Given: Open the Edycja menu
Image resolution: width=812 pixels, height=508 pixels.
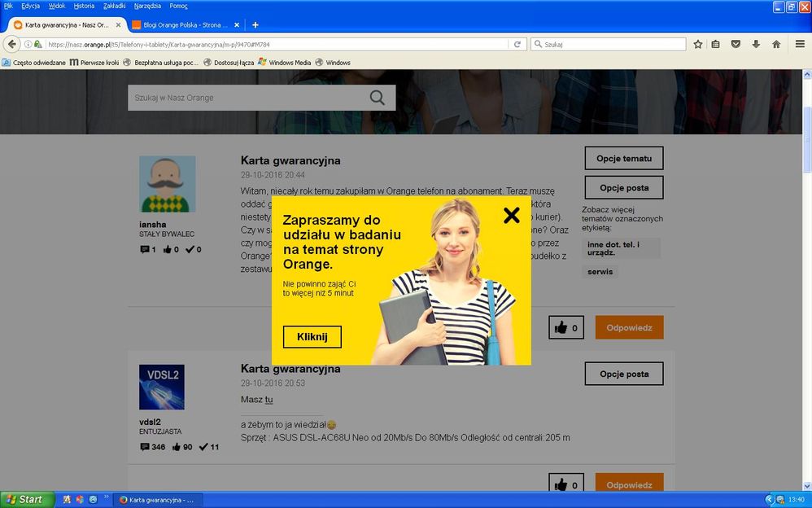Looking at the screenshot, I should pos(31,7).
